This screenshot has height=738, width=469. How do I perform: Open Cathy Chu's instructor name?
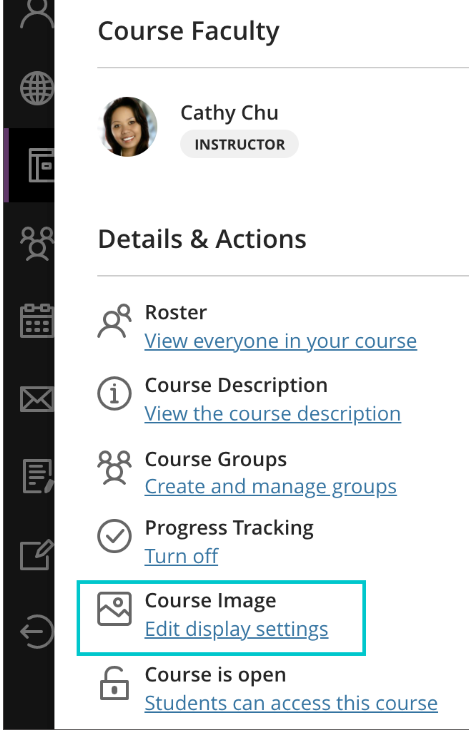pyautogui.click(x=229, y=113)
